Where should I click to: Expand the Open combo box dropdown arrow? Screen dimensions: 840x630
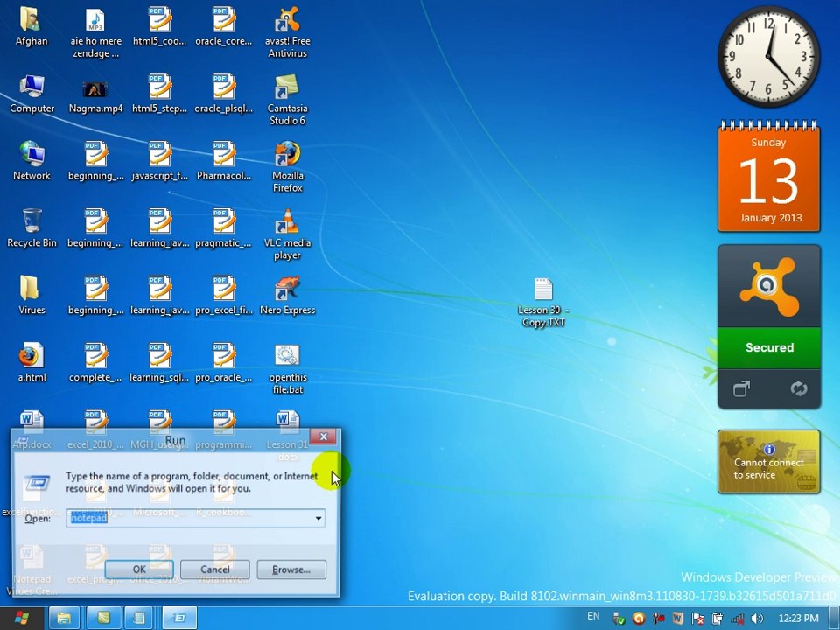(x=318, y=518)
